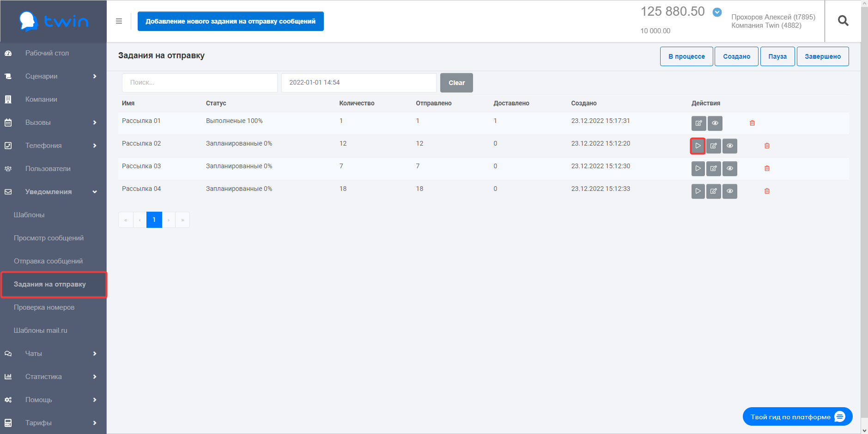Select pagination page 1

pos(154,220)
